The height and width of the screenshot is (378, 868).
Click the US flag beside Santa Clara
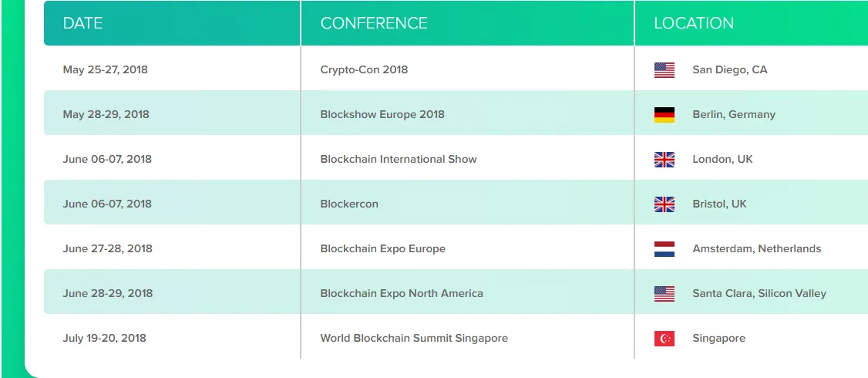click(x=664, y=294)
